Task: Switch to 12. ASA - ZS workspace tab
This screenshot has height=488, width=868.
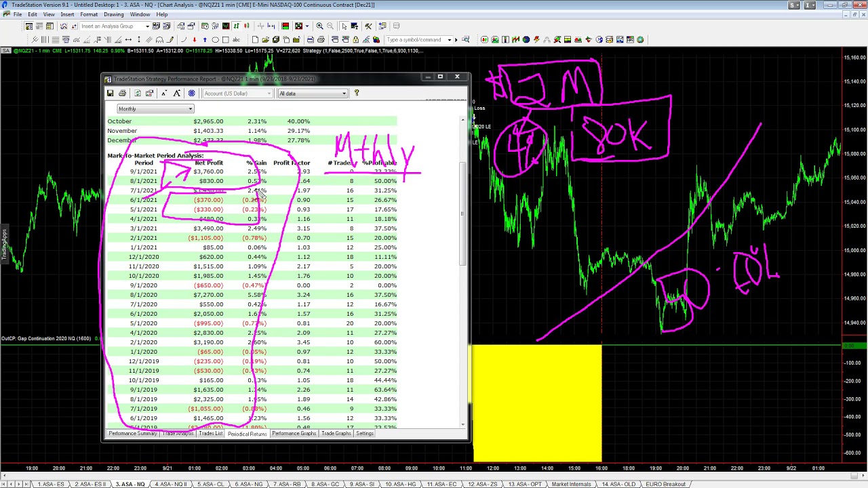Action: pyautogui.click(x=483, y=484)
